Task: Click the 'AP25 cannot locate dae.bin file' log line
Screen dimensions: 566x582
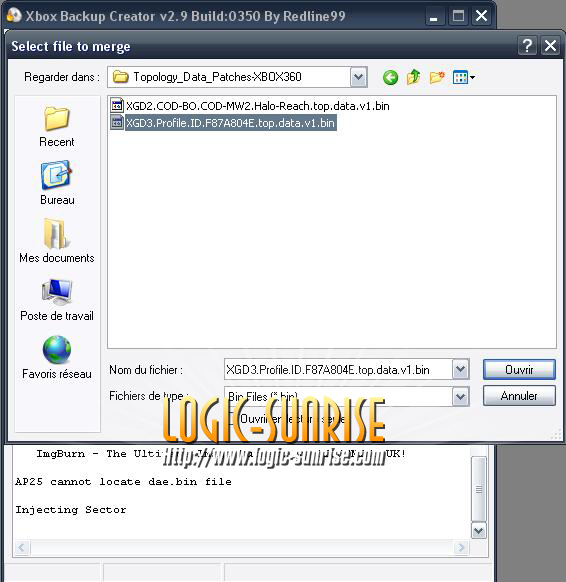Action: [123, 482]
